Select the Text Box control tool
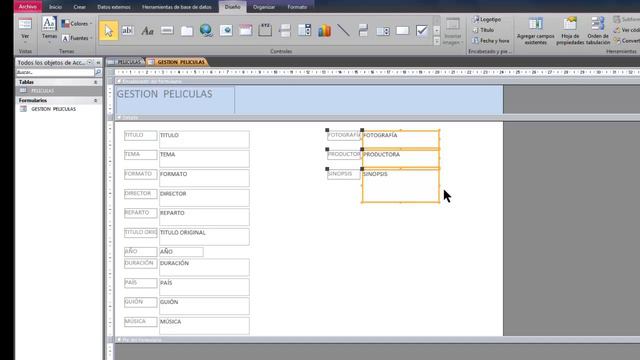The width and height of the screenshot is (640, 360). coord(128,31)
